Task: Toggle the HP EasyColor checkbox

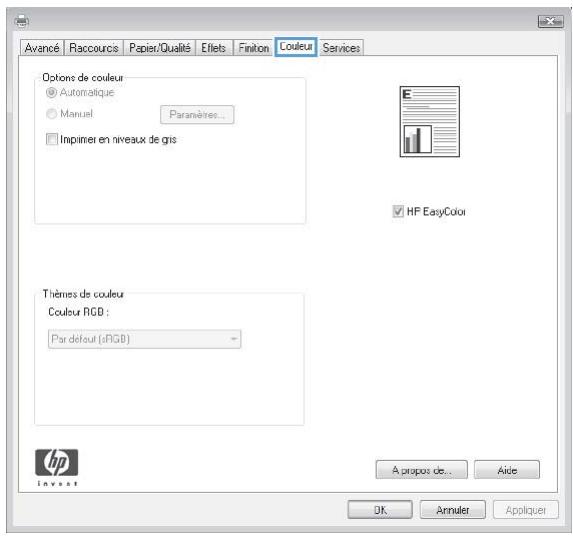Action: 398,211
